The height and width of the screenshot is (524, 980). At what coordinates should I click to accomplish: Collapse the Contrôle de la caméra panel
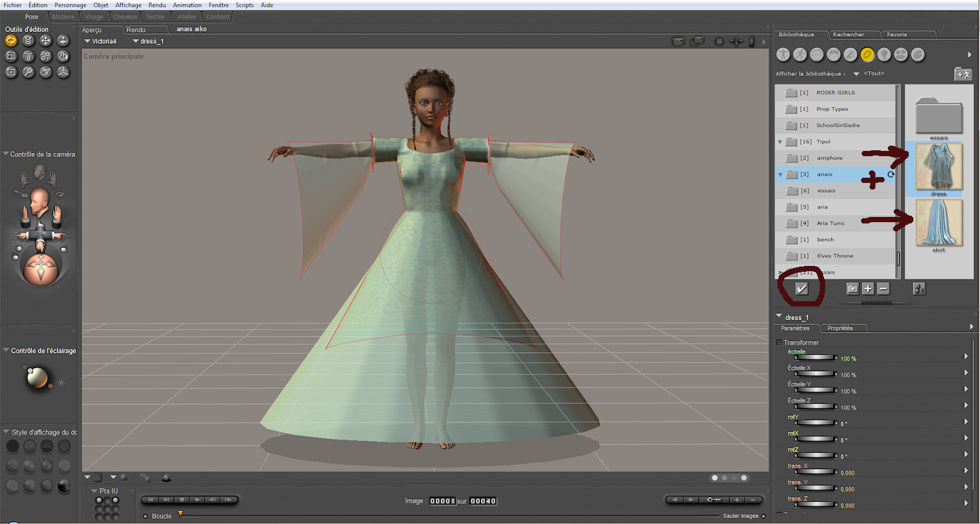pyautogui.click(x=6, y=154)
